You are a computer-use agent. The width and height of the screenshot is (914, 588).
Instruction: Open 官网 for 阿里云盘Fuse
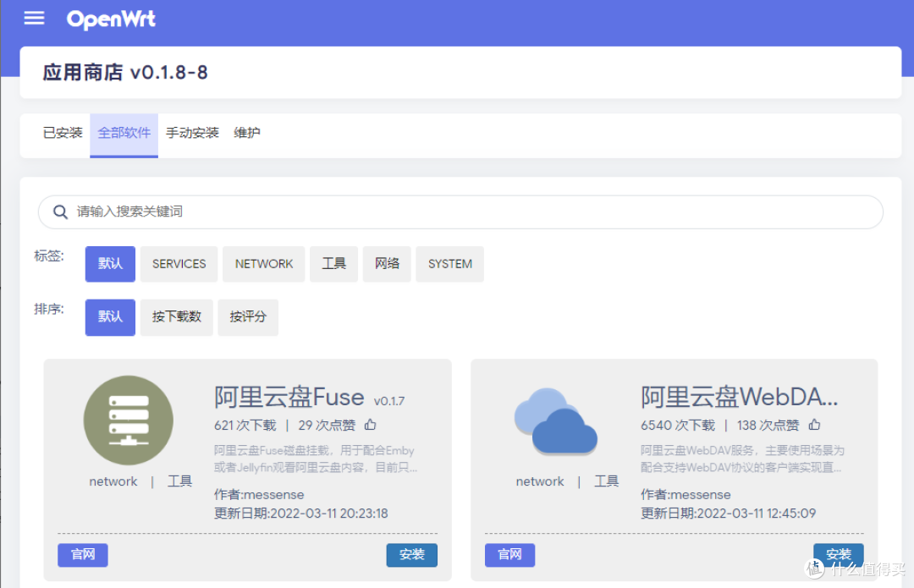83,555
